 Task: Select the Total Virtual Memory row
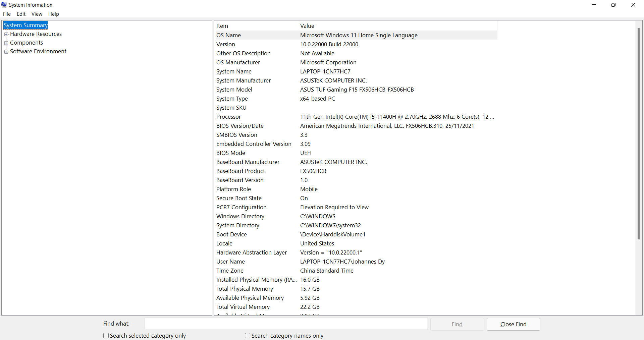coord(356,307)
